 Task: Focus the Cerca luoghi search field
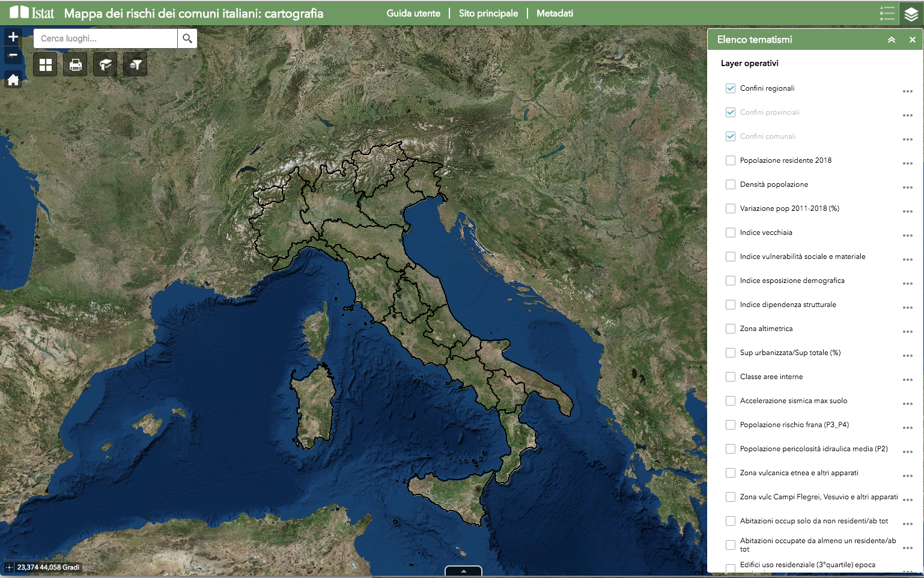click(106, 38)
